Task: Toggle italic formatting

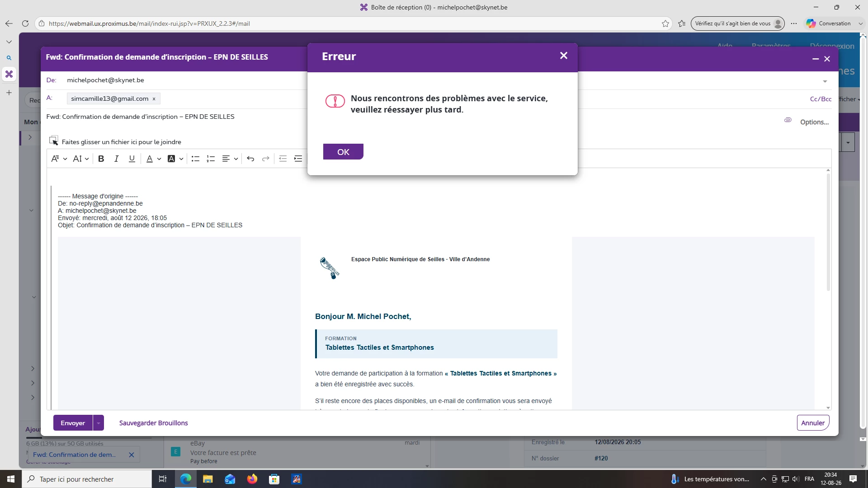Action: [116, 159]
